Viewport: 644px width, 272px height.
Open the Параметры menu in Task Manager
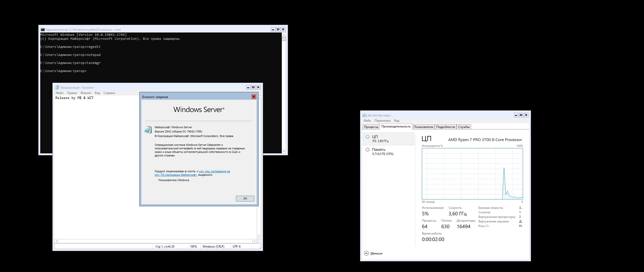(x=382, y=121)
